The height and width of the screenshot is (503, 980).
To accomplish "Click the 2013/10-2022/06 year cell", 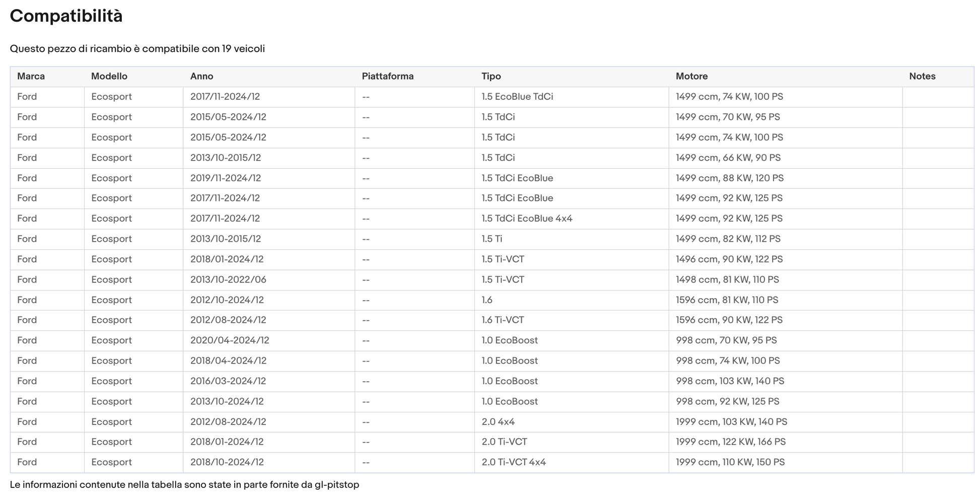I will pos(228,279).
